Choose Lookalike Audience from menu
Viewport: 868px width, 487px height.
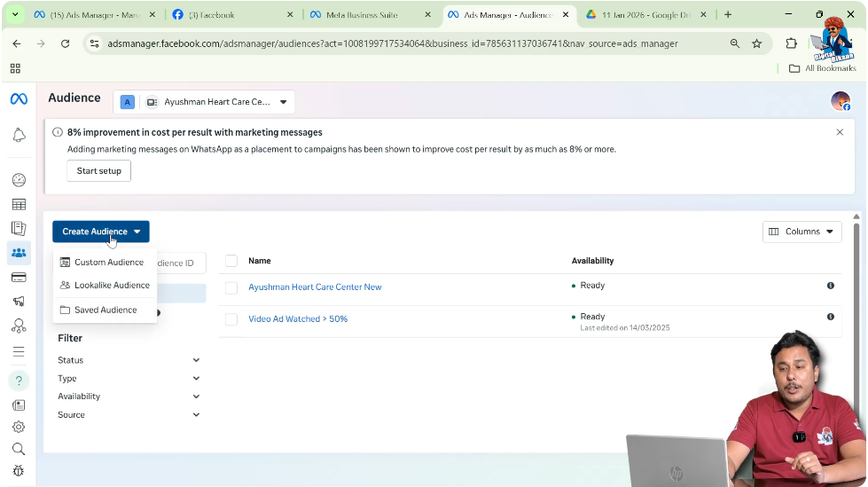[105, 285]
